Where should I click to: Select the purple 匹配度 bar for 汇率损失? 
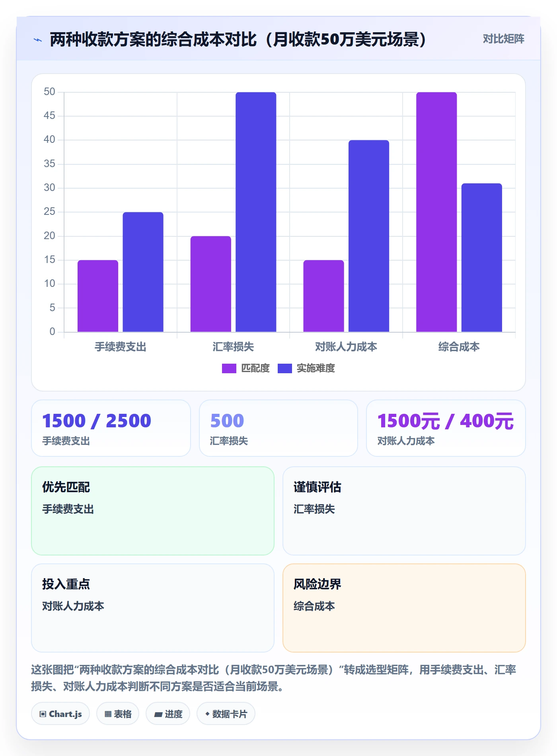(210, 284)
